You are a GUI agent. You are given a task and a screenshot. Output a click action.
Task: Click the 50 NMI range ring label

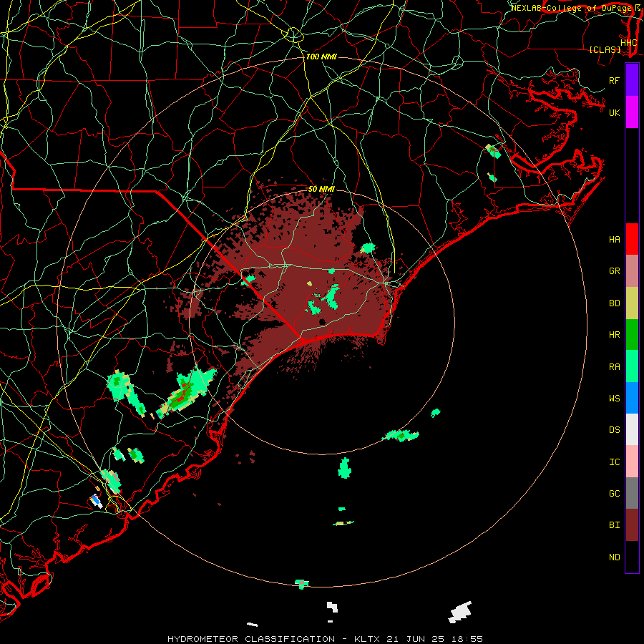321,189
